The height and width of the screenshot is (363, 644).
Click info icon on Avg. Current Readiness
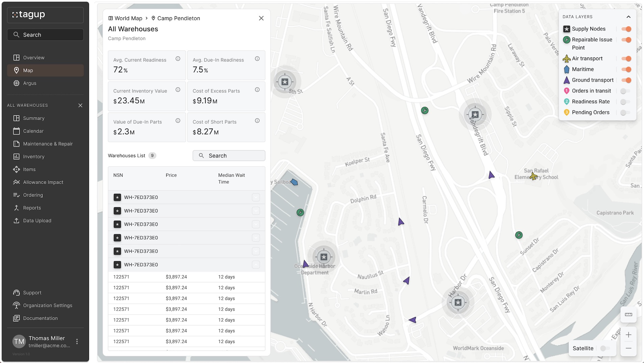pyautogui.click(x=178, y=59)
